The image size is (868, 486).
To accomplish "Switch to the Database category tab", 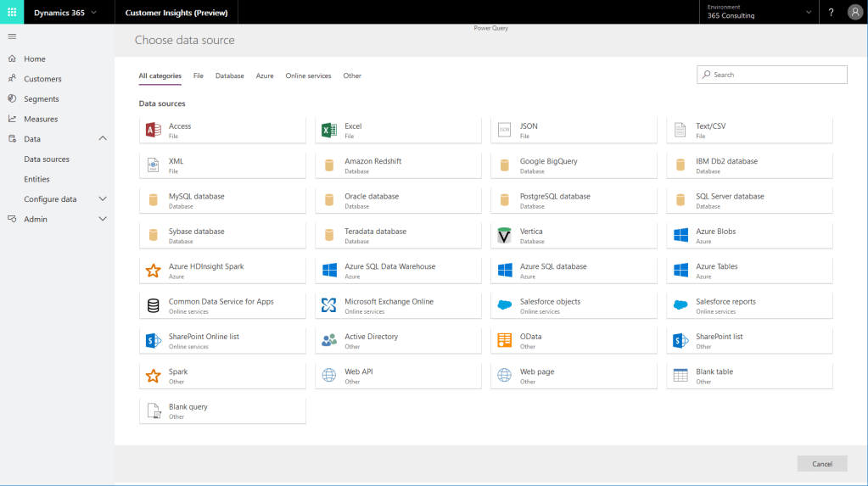I will pos(229,76).
